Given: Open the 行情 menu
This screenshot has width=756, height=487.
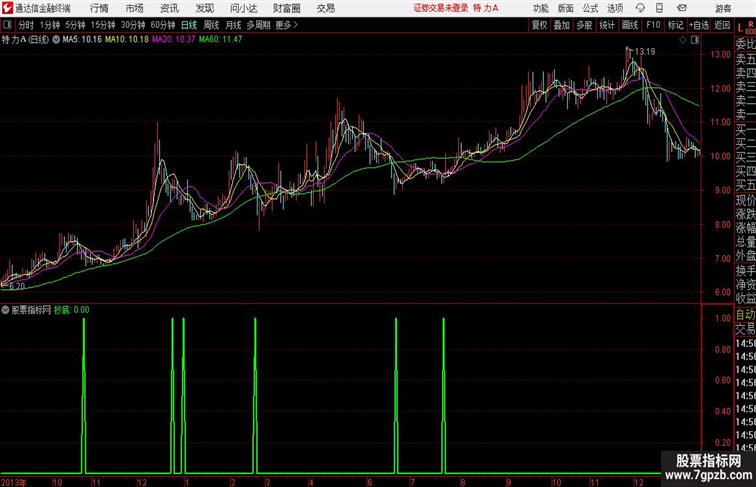Looking at the screenshot, I should 99,8.
